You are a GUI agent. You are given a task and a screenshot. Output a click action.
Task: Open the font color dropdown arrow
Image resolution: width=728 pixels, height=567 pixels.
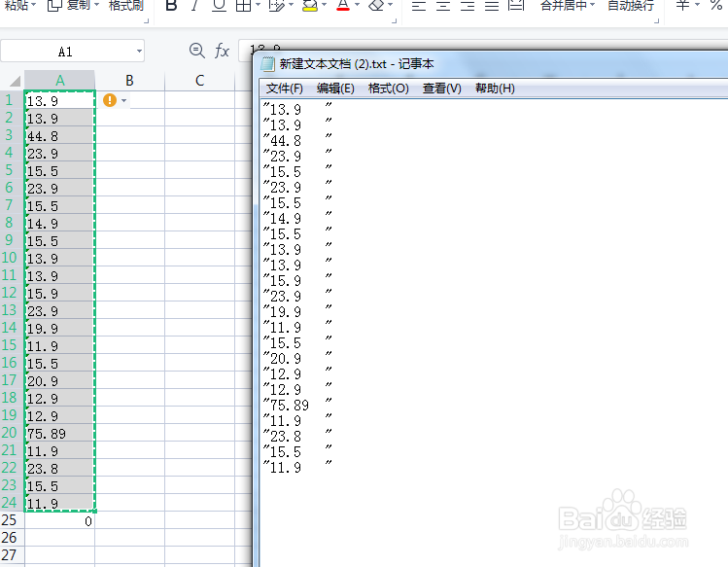(x=357, y=5)
